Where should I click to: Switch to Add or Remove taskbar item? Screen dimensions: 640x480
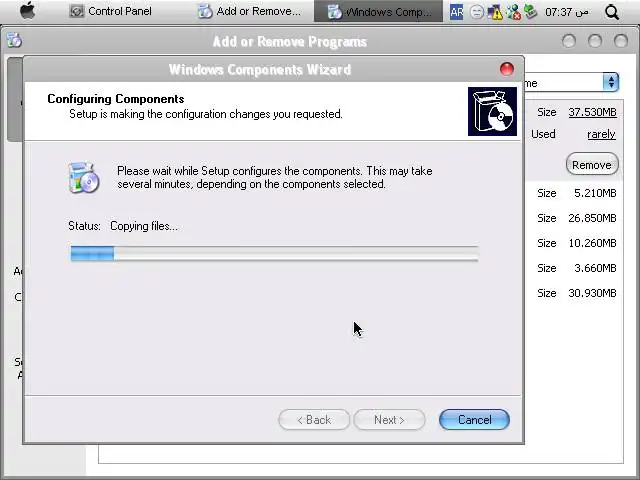click(x=250, y=11)
